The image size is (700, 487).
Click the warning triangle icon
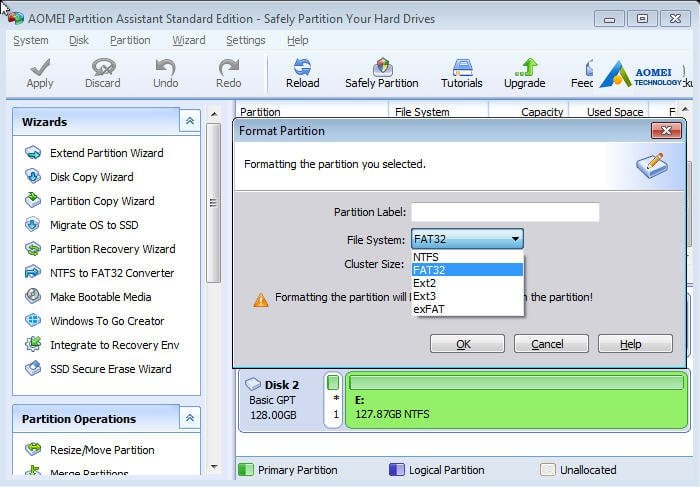[261, 300]
